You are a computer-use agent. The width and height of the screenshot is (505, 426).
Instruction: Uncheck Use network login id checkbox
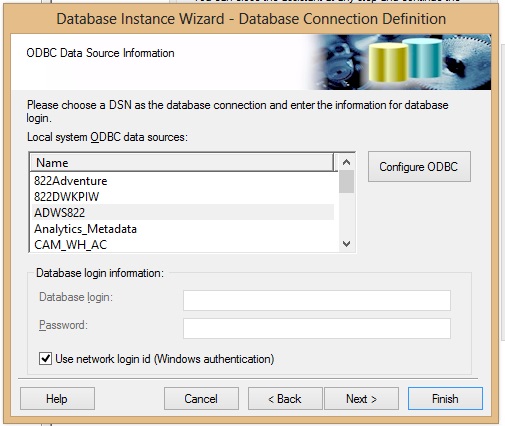pos(45,359)
